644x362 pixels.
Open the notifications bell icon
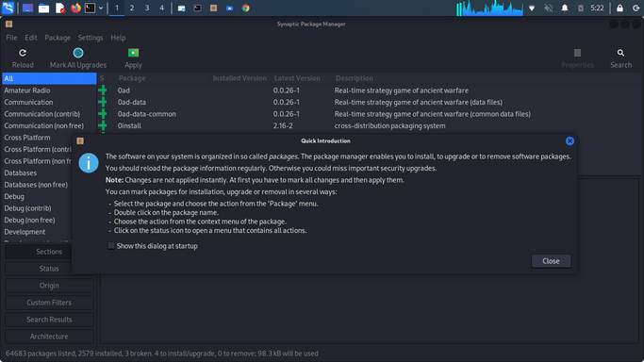(565, 8)
